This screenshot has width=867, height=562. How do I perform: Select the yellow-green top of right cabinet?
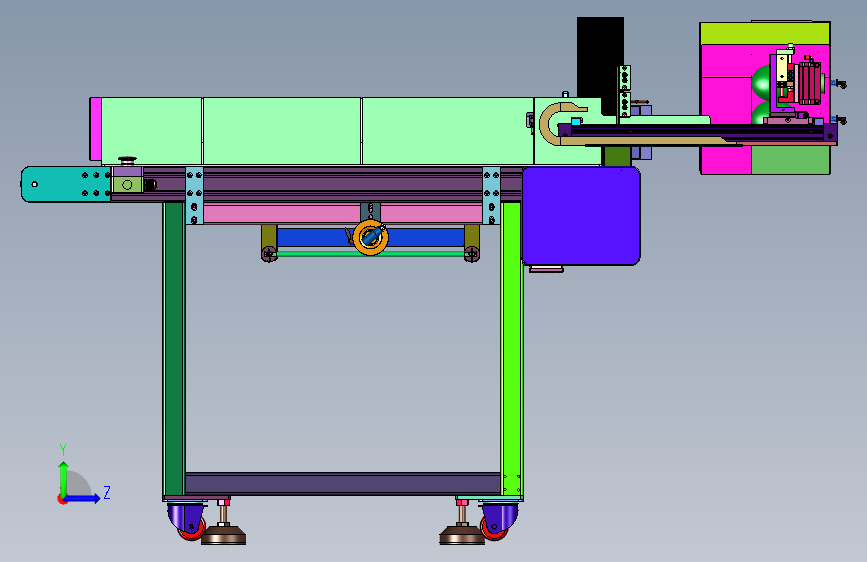click(765, 33)
